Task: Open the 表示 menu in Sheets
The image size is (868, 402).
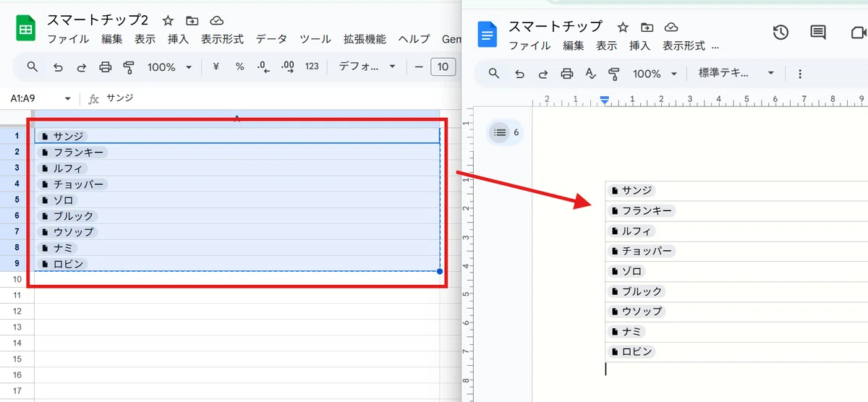Action: [x=145, y=39]
